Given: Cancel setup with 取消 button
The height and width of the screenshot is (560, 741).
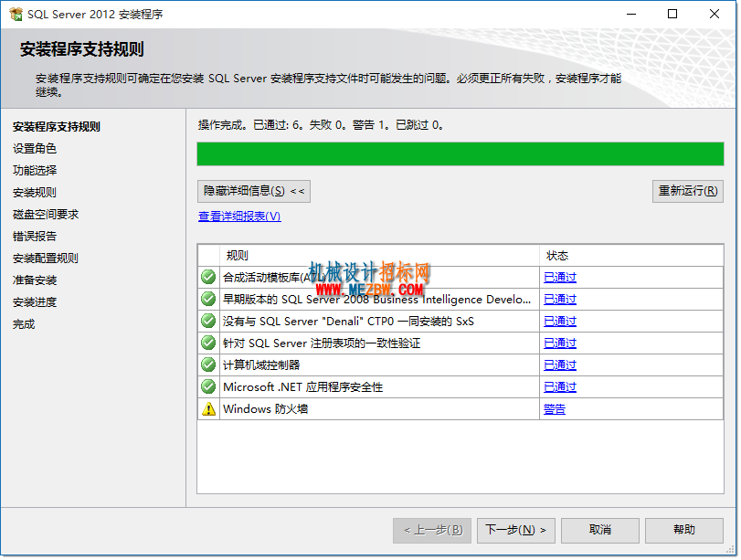Looking at the screenshot, I should click(x=600, y=530).
